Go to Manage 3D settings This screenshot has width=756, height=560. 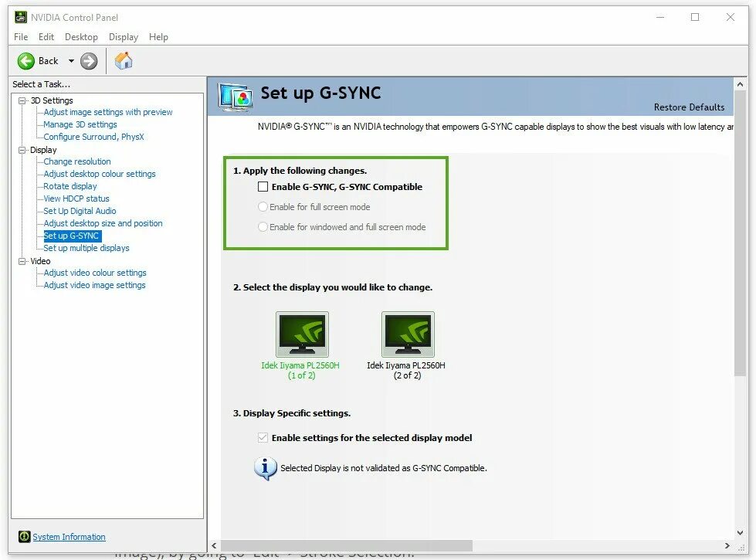tap(80, 124)
